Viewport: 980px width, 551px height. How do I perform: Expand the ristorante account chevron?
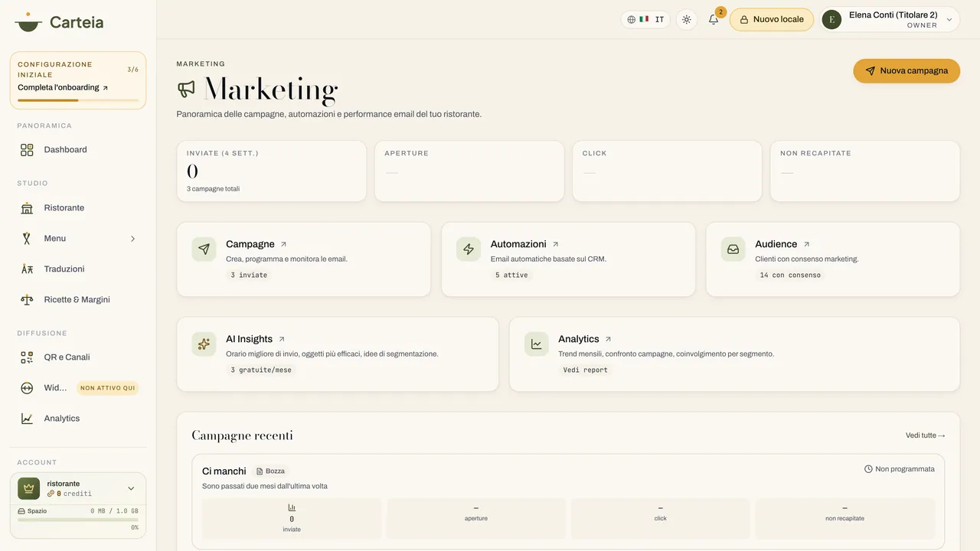[x=131, y=488]
